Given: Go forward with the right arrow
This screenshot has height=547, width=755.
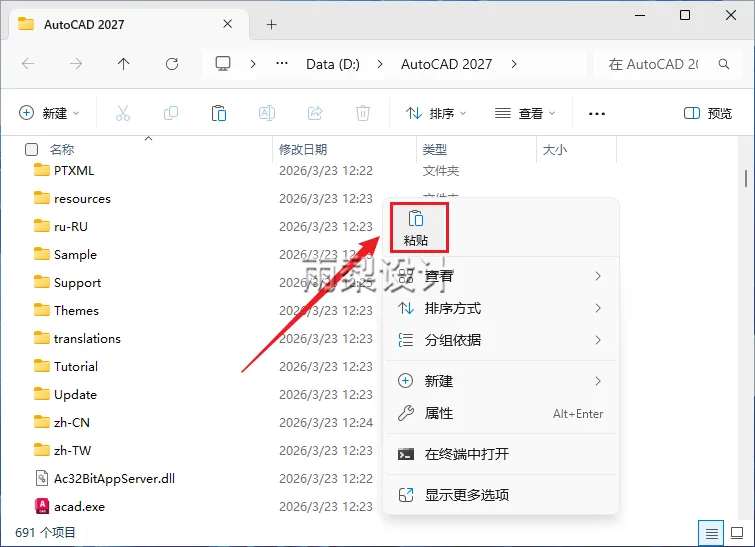Looking at the screenshot, I should point(76,64).
